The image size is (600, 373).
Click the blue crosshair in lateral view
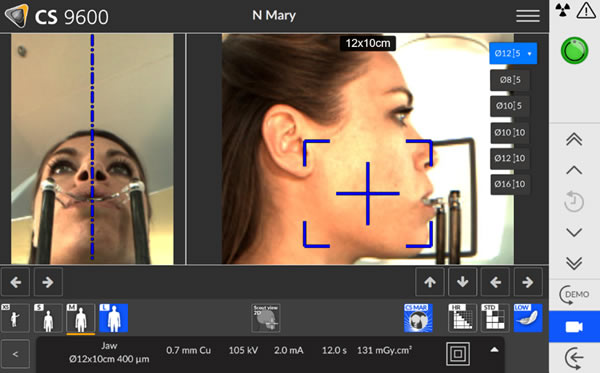(x=368, y=194)
